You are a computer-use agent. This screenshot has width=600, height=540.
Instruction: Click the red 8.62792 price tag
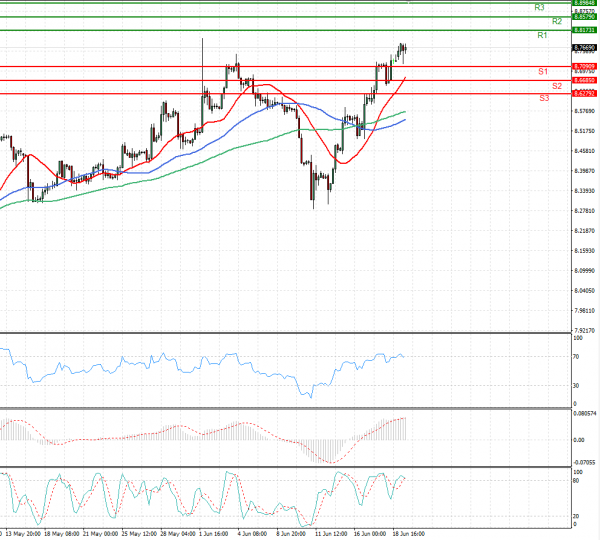click(584, 93)
